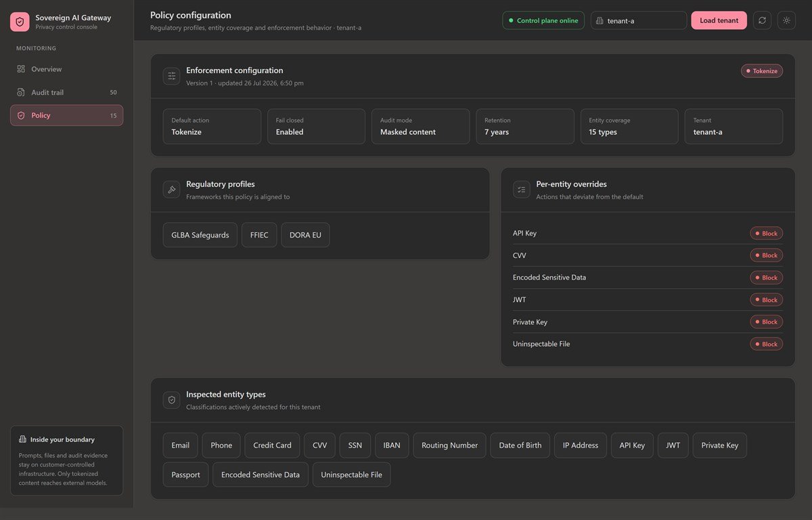Click the Per-entity overrides checklist icon

(x=521, y=190)
